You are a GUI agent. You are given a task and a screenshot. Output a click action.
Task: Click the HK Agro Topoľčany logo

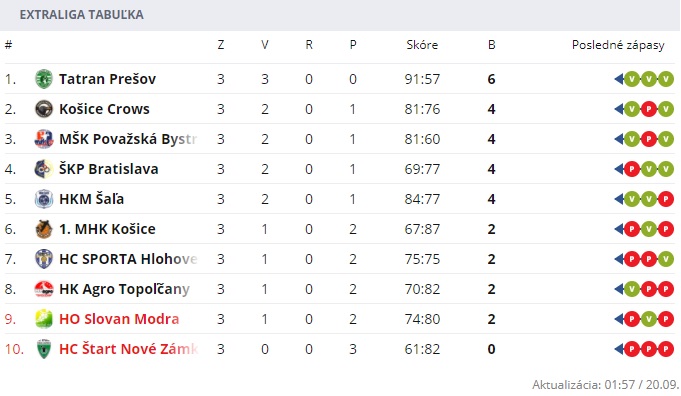coord(44,289)
